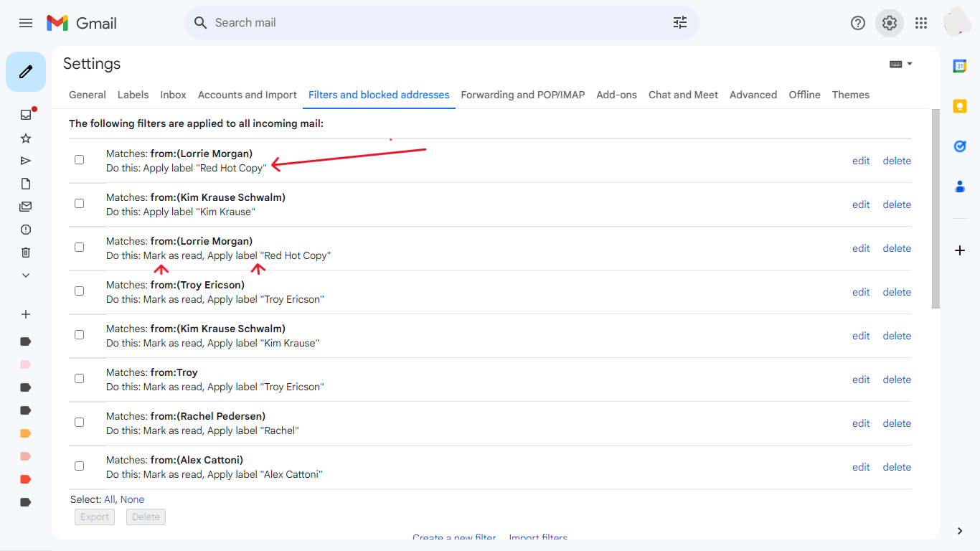Viewport: 980px width, 551px height.
Task: Open Google Tasks from the side panel
Action: pyautogui.click(x=960, y=146)
